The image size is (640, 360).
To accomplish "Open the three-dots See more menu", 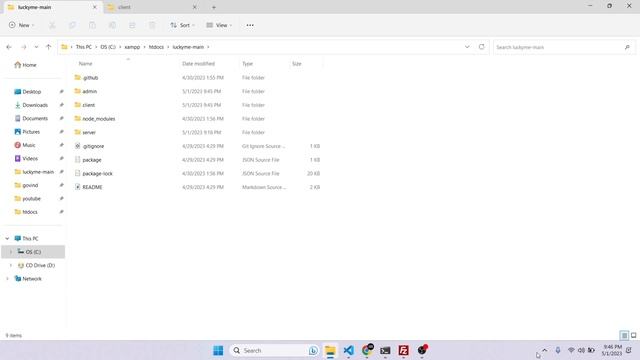I will tap(250, 25).
